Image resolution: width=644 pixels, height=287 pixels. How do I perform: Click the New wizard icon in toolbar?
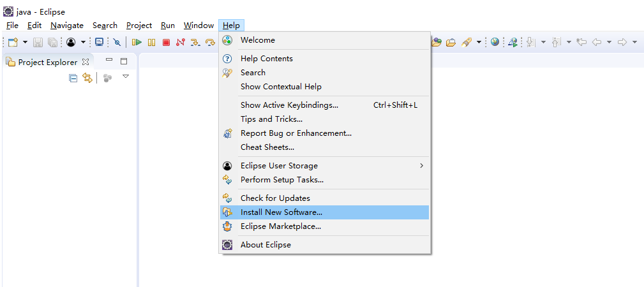click(13, 42)
